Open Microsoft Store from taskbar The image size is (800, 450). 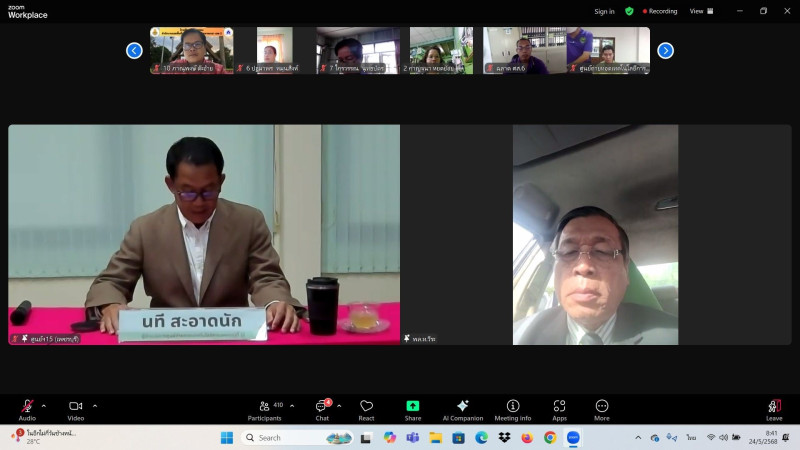click(x=459, y=438)
